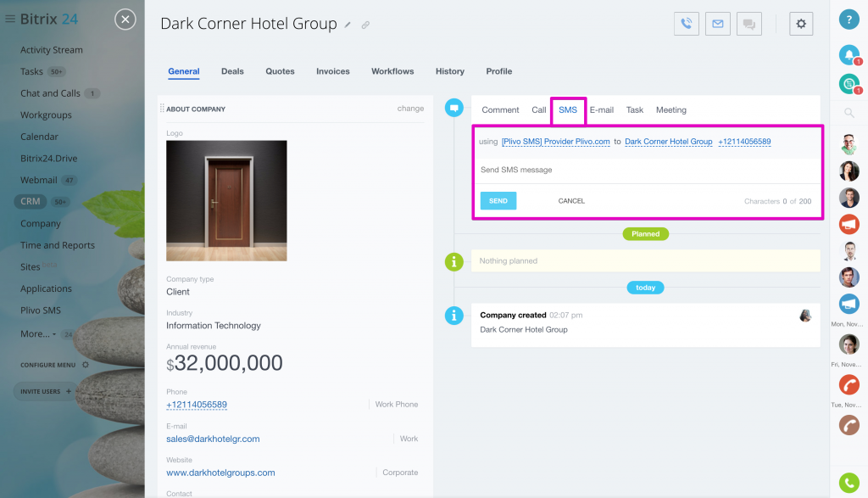Open Time and Reports in sidebar
The image size is (868, 498).
point(58,245)
